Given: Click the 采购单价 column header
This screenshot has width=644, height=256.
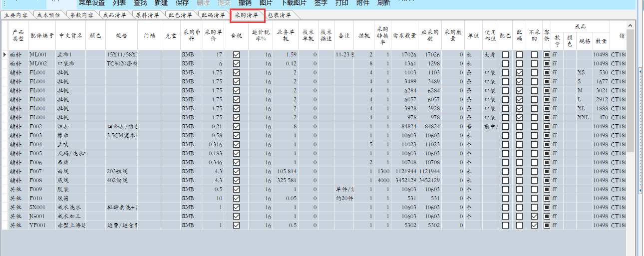Looking at the screenshot, I should tap(213, 35).
